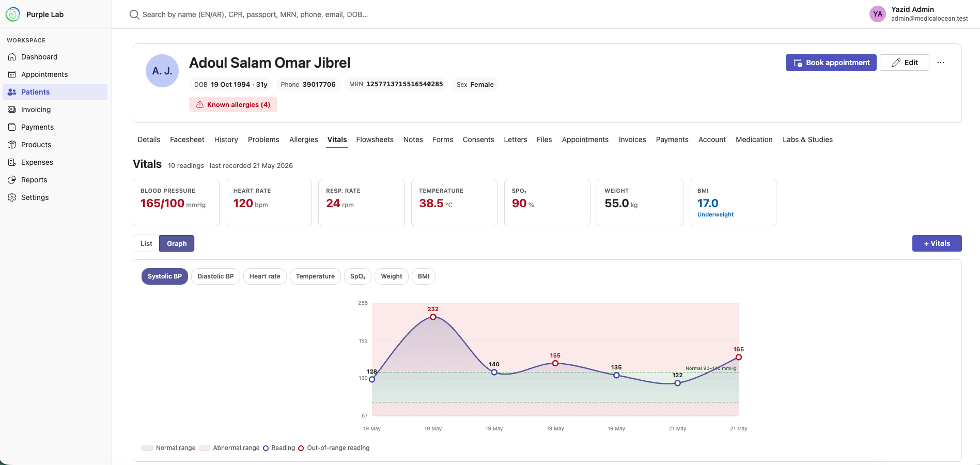Open the History tab

[x=226, y=139]
